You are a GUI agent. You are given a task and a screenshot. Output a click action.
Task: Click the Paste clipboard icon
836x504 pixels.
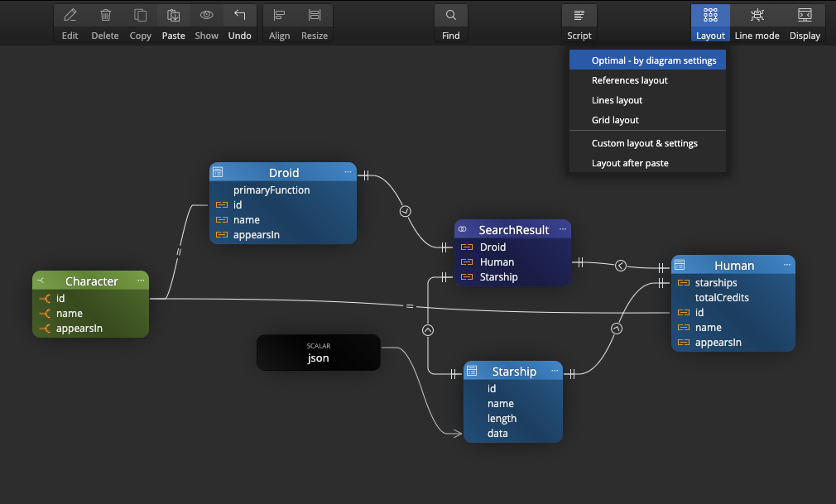[x=174, y=16]
